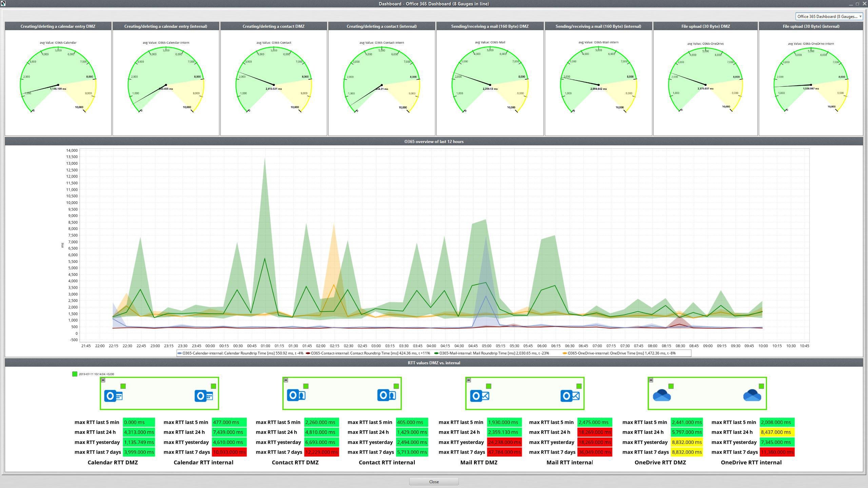Click the Calendar DMZ Outlook icon
Viewport: 868px width, 488px height.
pos(113,396)
